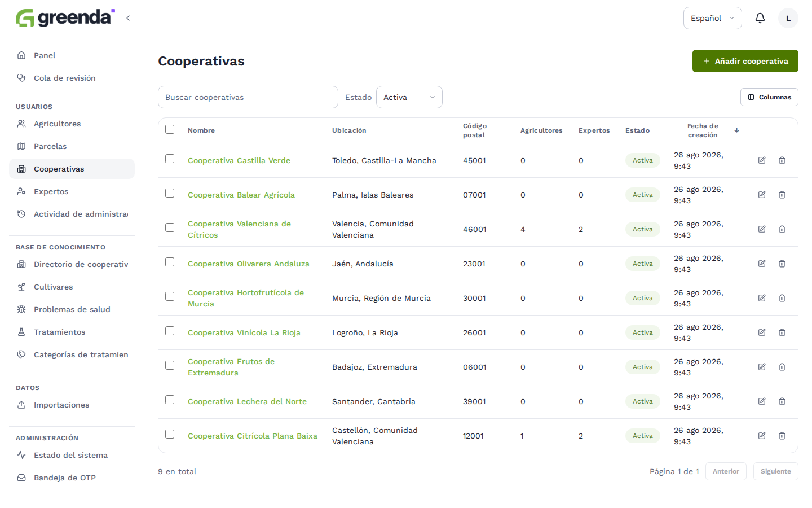Click Añadir cooperativa button
The width and height of the screenshot is (812, 508).
click(x=745, y=61)
